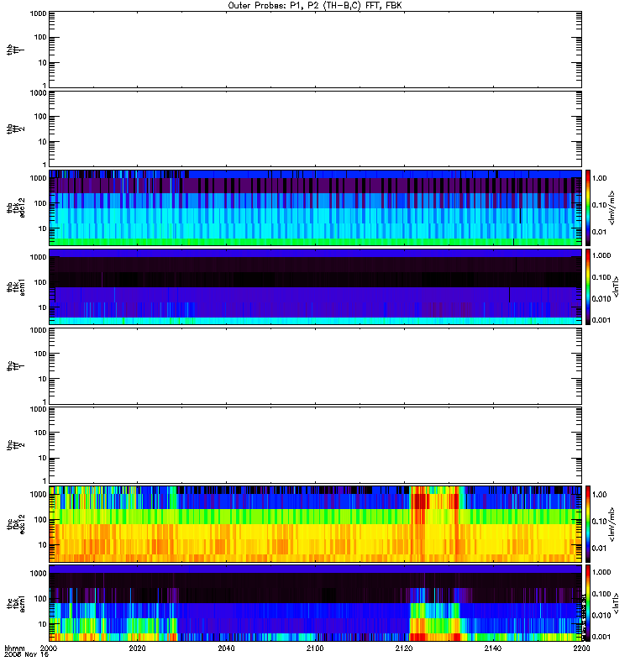Screen dimensions: 630x672
Task: Click the '2140' time axis label
Action: pyautogui.click(x=493, y=648)
